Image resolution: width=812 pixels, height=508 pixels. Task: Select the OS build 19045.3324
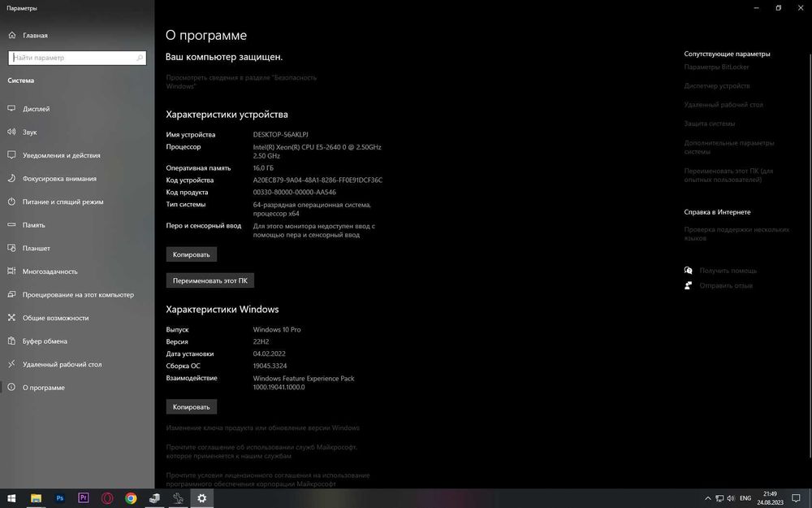270,366
